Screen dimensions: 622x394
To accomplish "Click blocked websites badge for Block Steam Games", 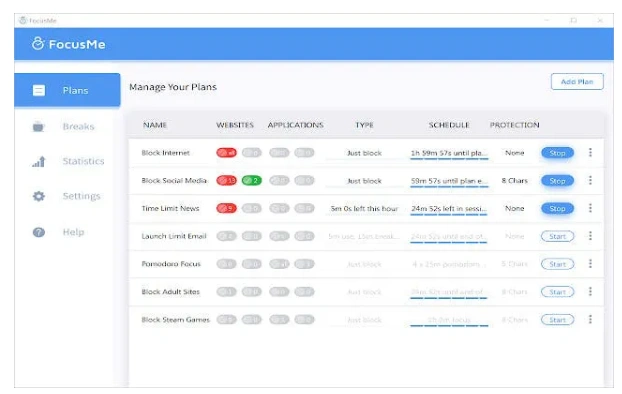I will [227, 320].
